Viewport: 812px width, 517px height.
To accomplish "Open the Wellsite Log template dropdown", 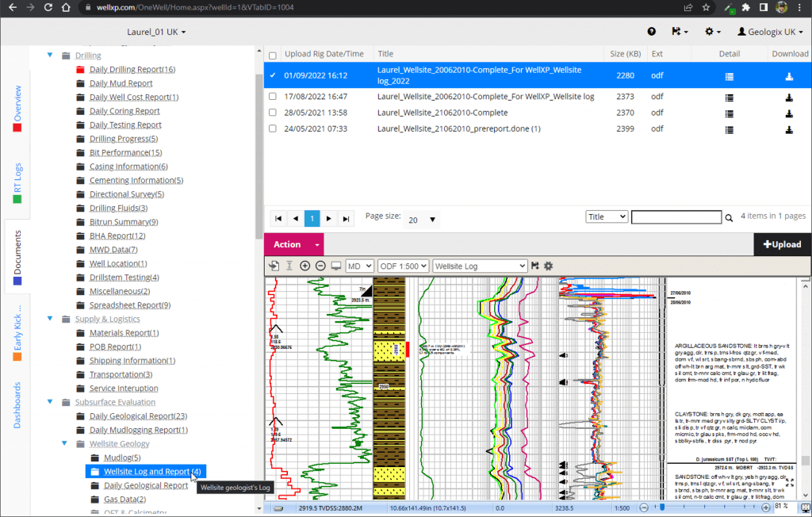I will click(x=480, y=266).
